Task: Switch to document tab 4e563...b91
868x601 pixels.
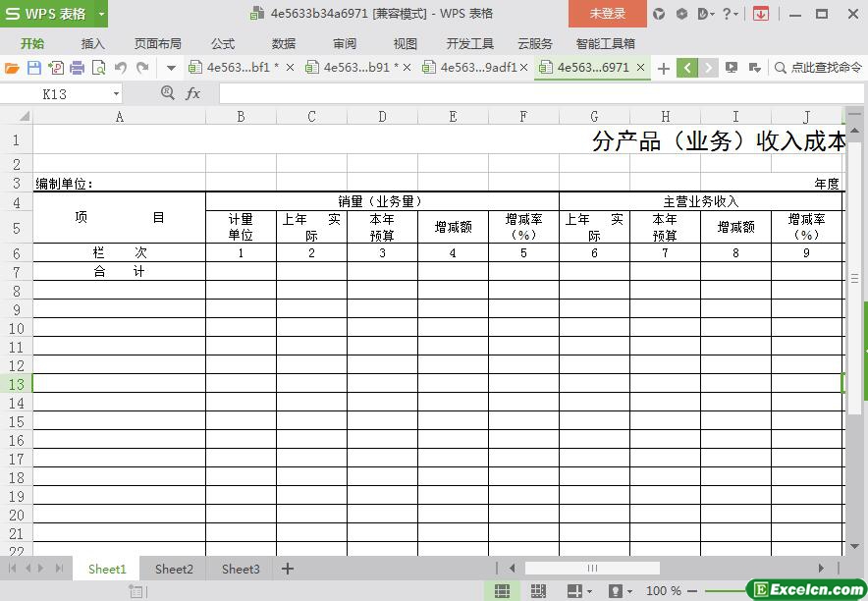Action: pos(356,68)
